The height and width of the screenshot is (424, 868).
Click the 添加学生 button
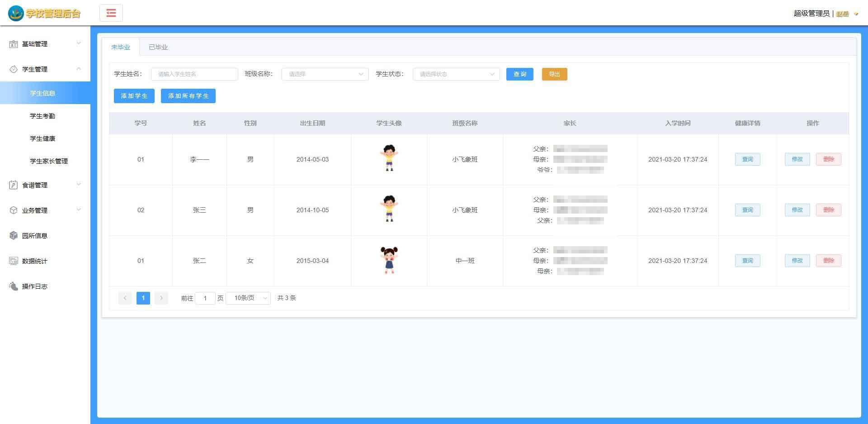point(134,96)
